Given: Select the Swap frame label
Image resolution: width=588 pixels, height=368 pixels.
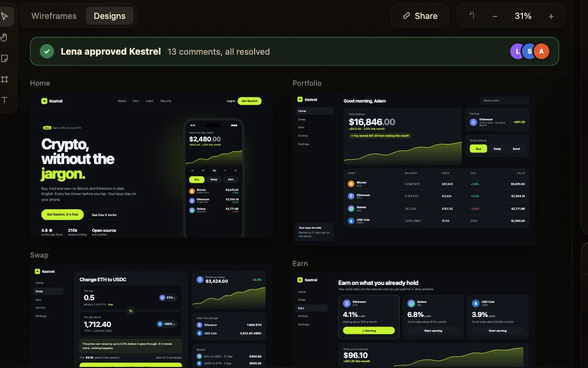Looking at the screenshot, I should click(x=39, y=255).
